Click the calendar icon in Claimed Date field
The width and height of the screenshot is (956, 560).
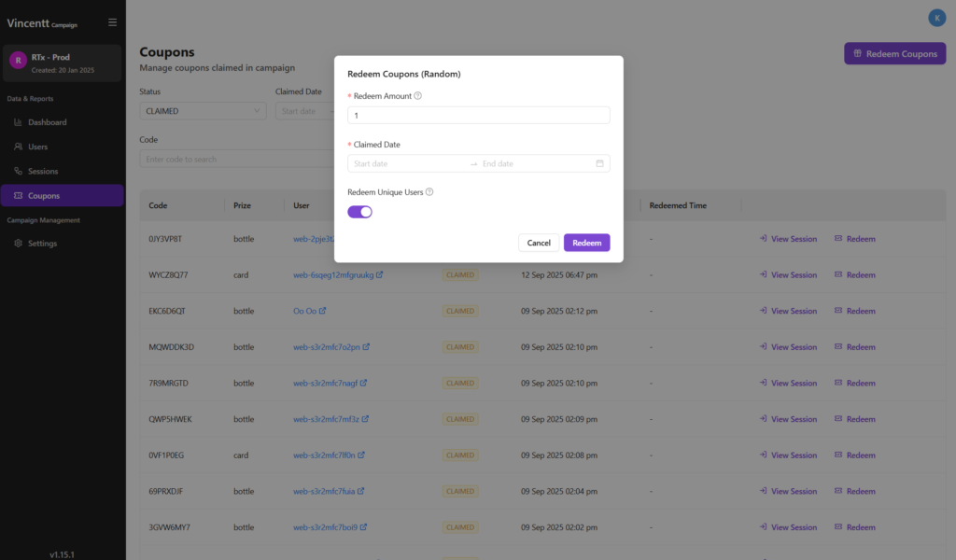click(x=599, y=163)
